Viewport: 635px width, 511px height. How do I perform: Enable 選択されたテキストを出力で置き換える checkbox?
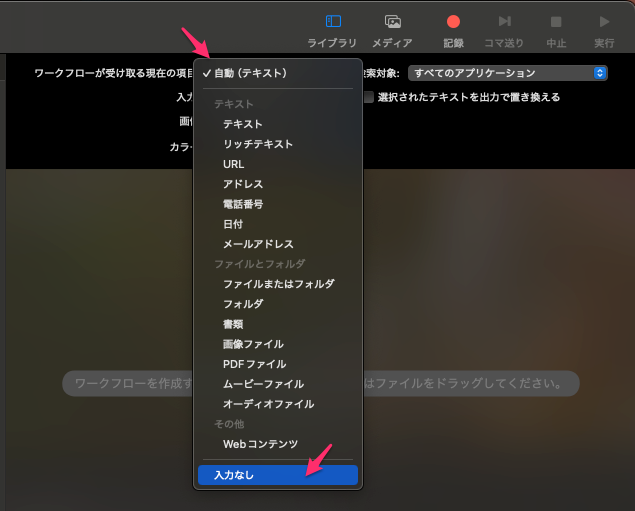369,97
